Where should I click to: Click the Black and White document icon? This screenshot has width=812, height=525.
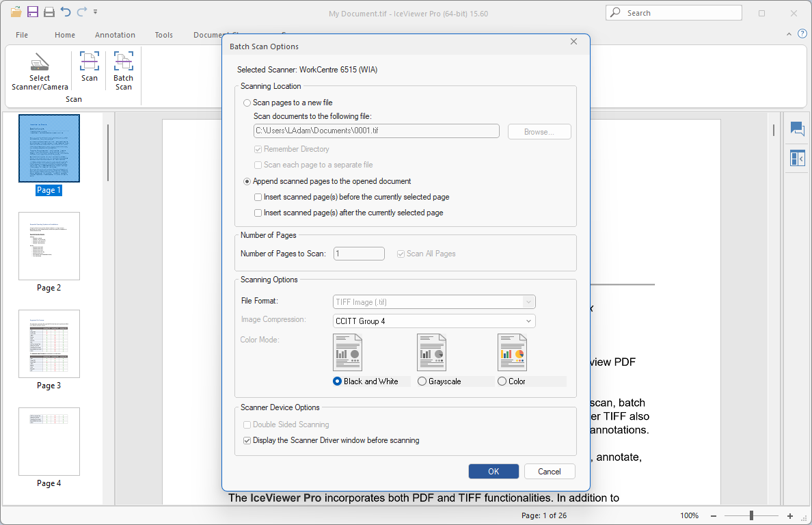click(347, 353)
